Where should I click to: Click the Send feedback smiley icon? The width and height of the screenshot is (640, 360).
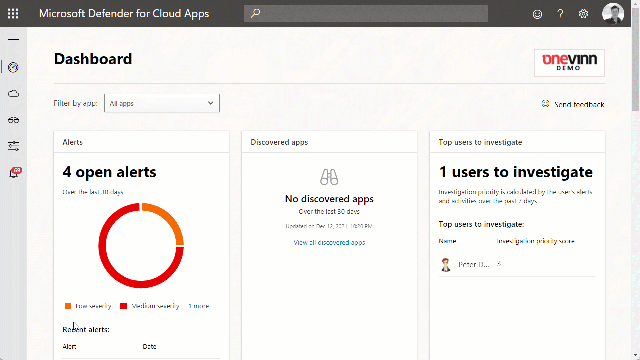545,104
